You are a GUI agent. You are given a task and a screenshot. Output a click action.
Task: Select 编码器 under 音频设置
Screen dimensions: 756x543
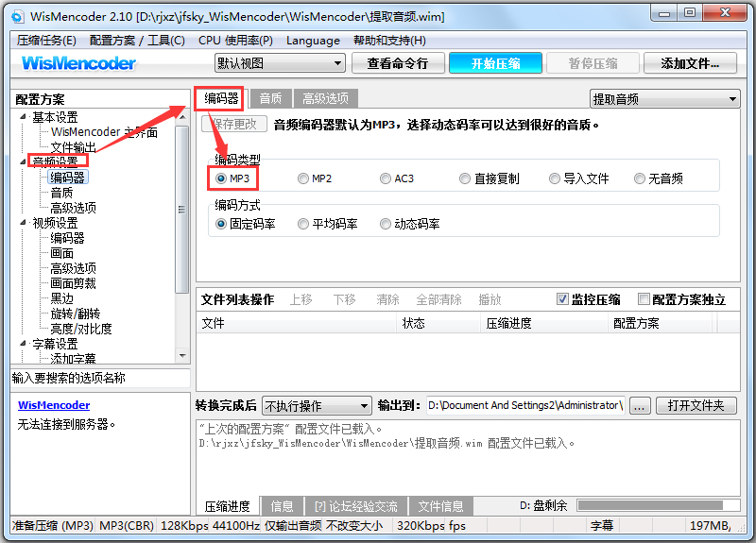click(67, 178)
